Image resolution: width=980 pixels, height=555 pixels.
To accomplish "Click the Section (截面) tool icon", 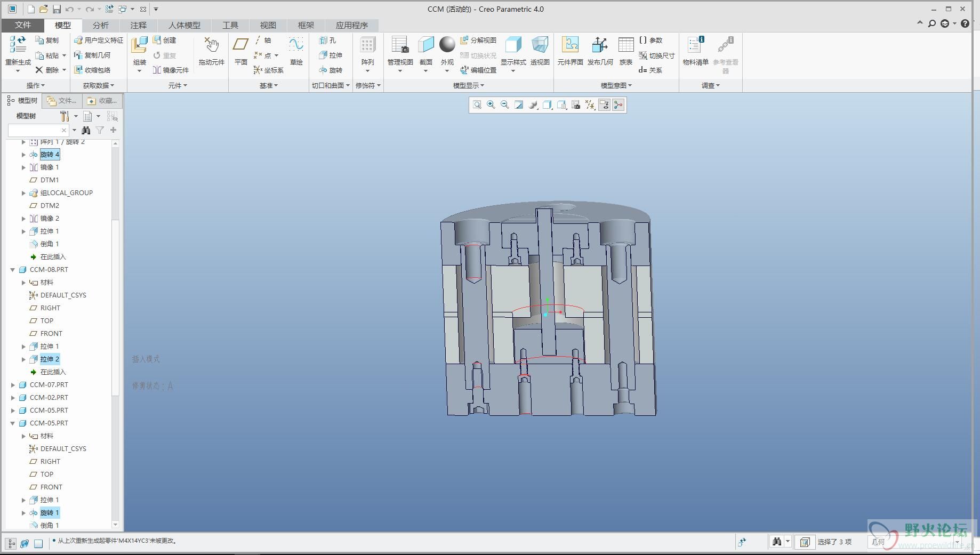I will pos(425,44).
